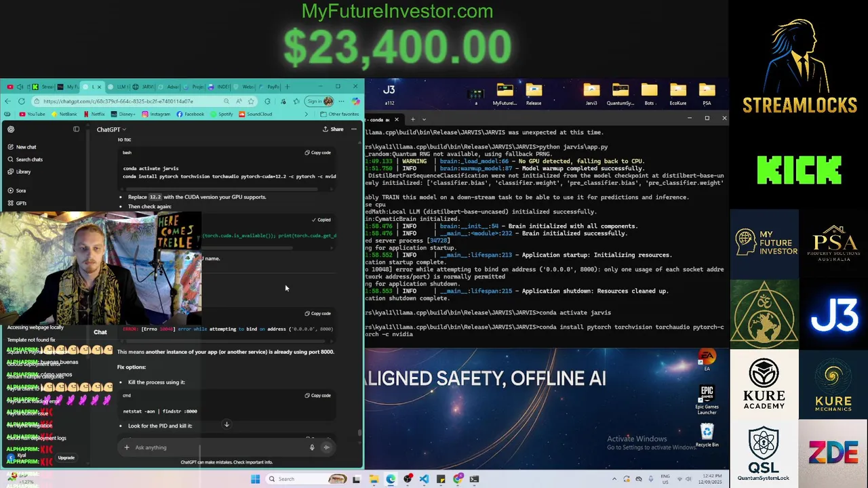
Task: Open the Release desktop folder
Action: click(534, 94)
